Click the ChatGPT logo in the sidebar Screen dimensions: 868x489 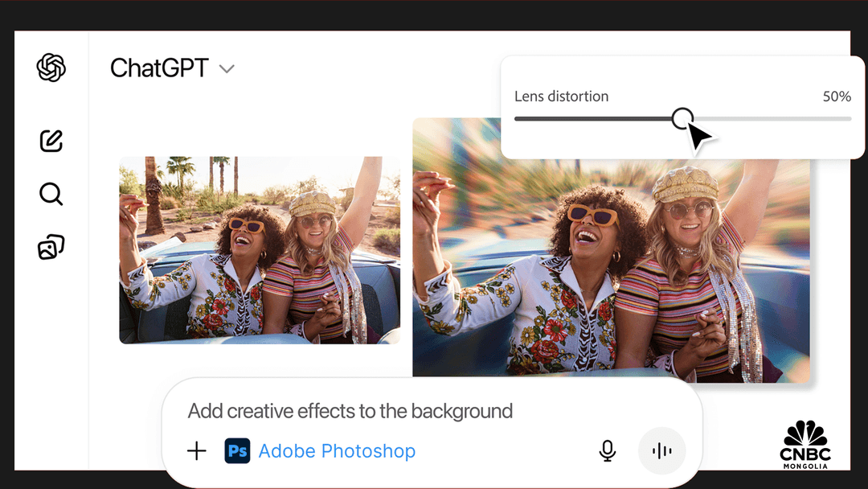click(51, 68)
